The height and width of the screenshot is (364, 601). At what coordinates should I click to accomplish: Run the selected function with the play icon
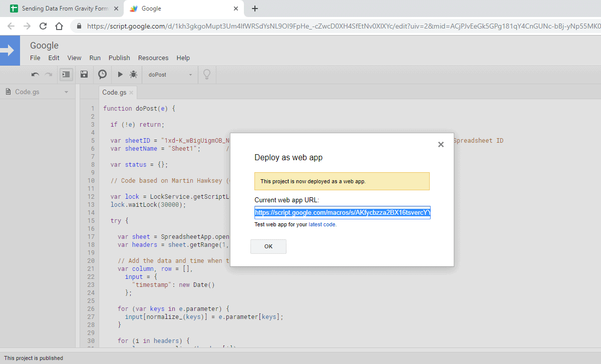(120, 75)
